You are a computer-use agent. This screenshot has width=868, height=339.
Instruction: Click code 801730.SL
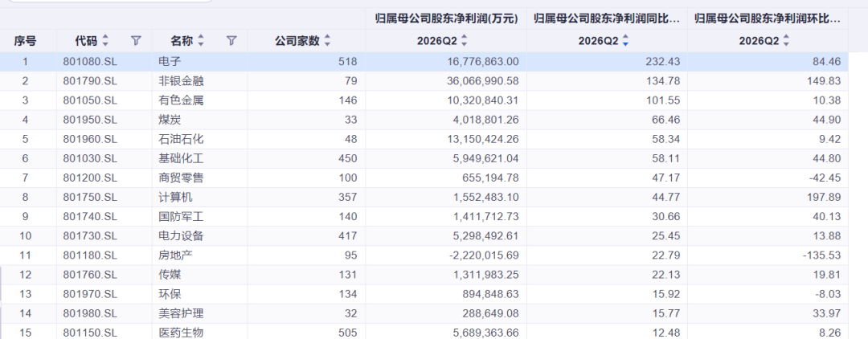point(90,236)
